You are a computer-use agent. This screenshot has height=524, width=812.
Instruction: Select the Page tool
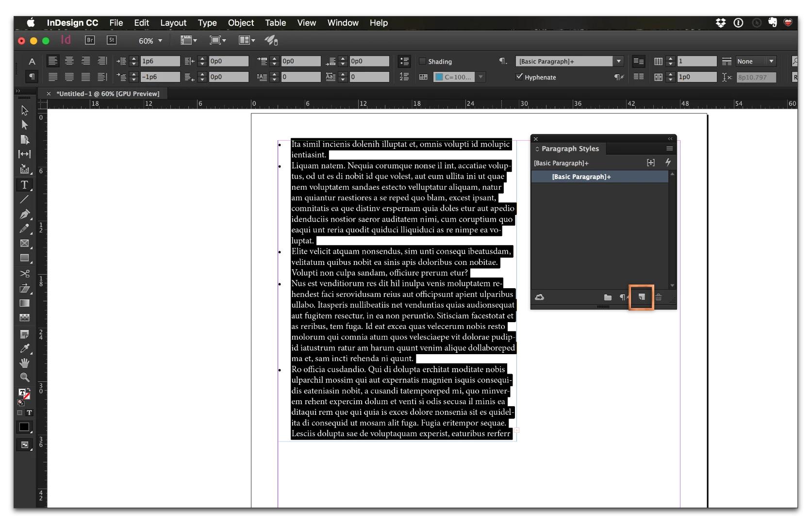pyautogui.click(x=24, y=140)
